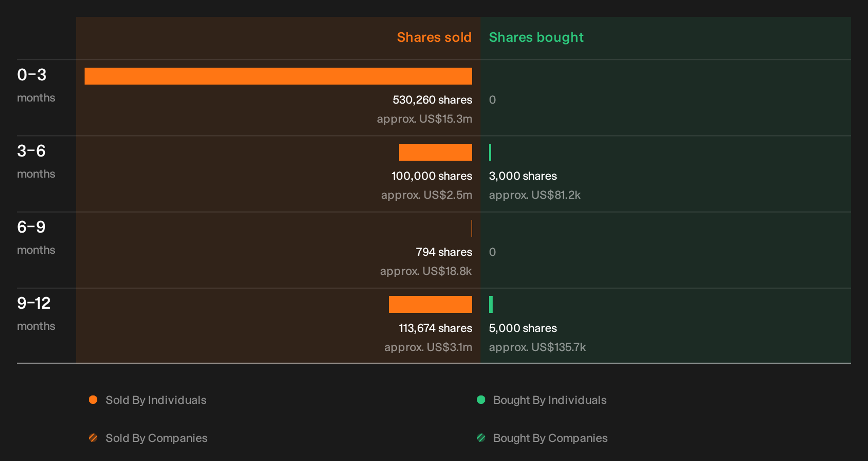Screen dimensions: 868x461
Task: Click the Shares bought column header
Action: pos(536,38)
